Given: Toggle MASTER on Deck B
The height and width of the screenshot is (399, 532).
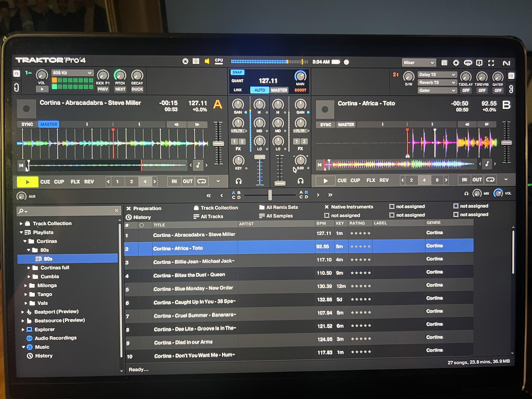Looking at the screenshot, I should [x=346, y=125].
